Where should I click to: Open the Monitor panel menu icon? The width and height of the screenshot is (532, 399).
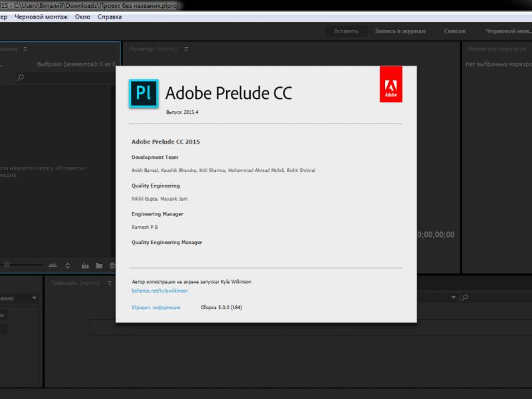click(186, 49)
